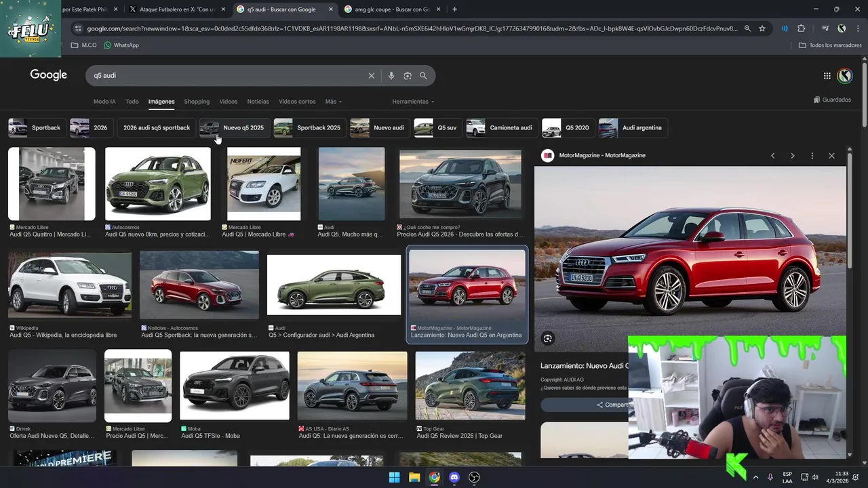Open Discord from the taskbar
This screenshot has height=488, width=868.
click(x=454, y=477)
